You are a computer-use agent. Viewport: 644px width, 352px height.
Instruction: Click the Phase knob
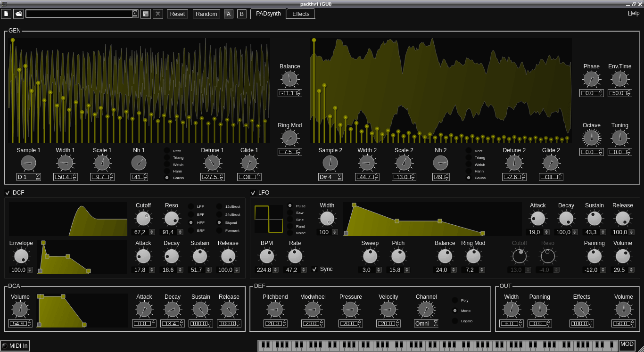coord(591,79)
